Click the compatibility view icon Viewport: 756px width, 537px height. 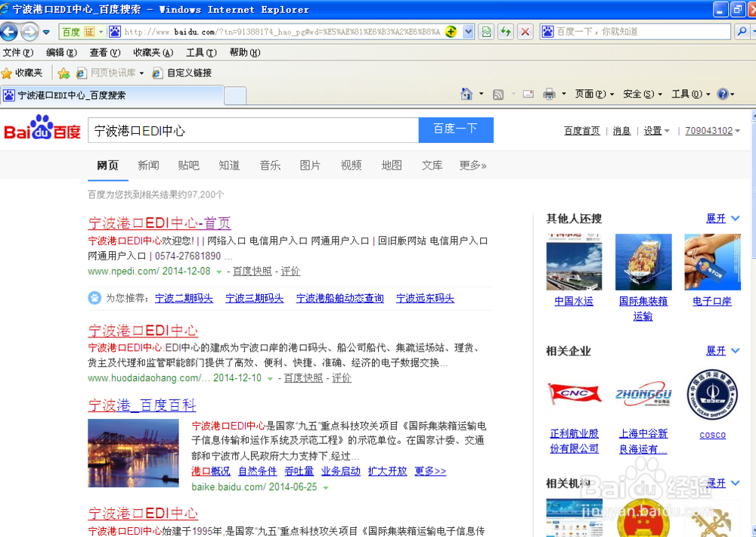486,32
